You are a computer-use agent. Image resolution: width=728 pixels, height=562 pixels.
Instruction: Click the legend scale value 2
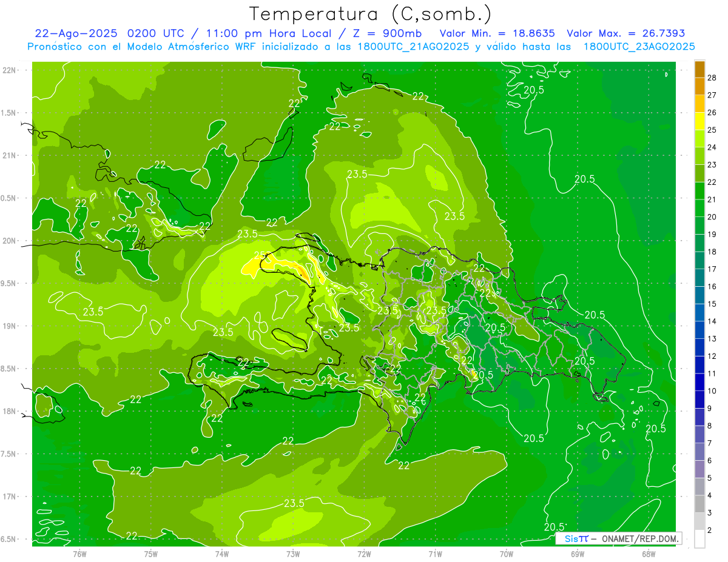(710, 530)
